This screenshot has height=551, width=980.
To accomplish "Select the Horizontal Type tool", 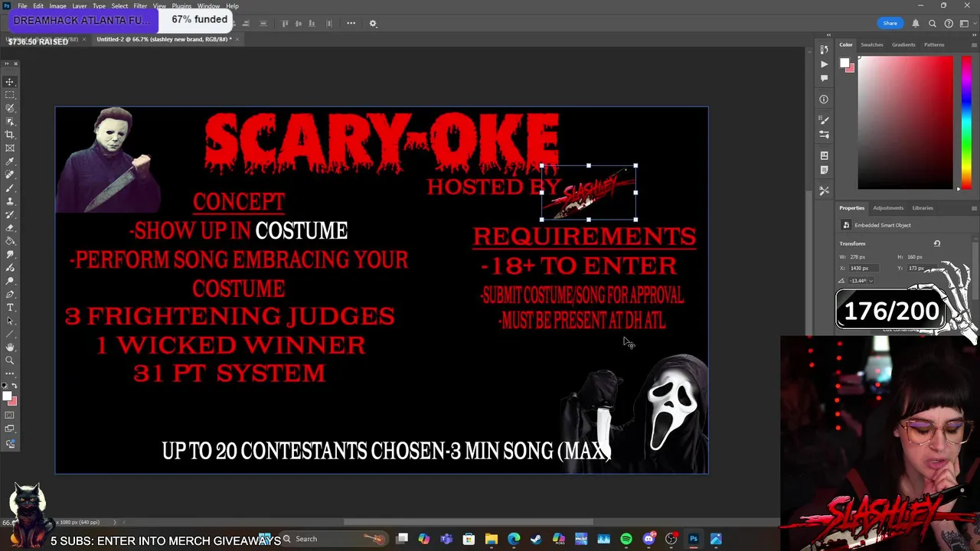I will [10, 308].
